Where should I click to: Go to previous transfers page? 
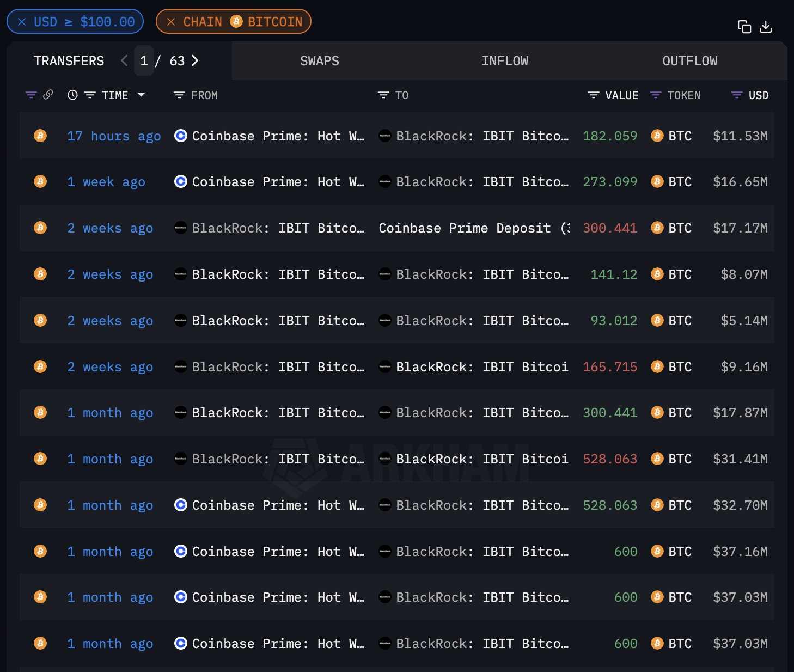[x=124, y=60]
